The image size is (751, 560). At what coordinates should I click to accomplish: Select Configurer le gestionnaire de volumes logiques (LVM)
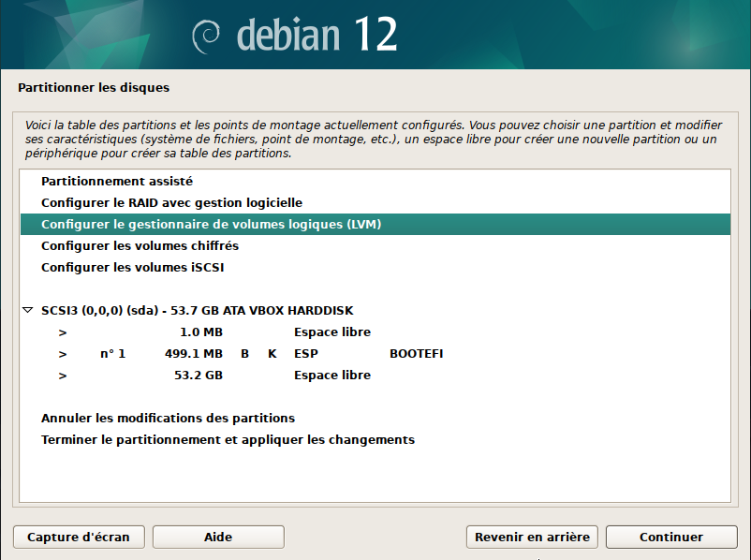(x=375, y=224)
